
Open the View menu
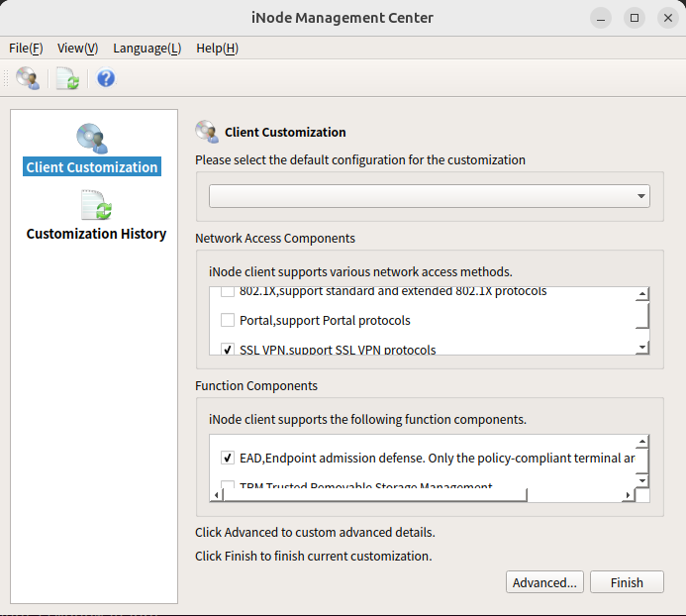pos(77,48)
